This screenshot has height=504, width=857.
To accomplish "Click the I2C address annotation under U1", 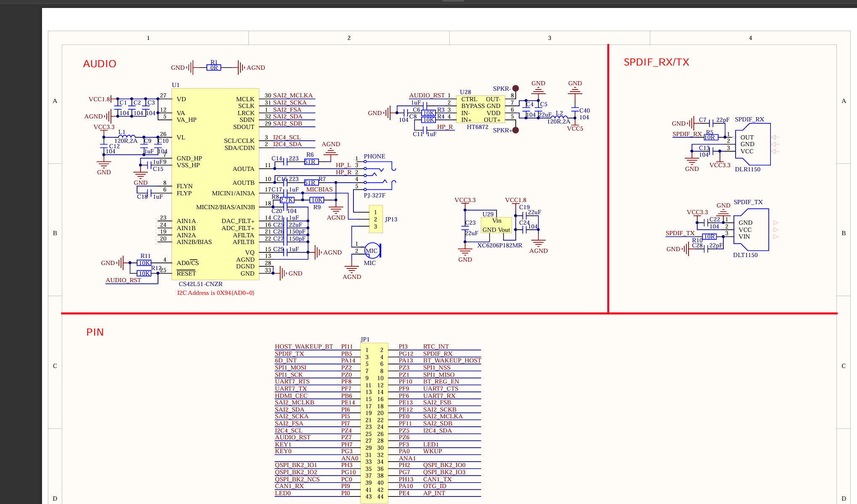I will pyautogui.click(x=216, y=293).
